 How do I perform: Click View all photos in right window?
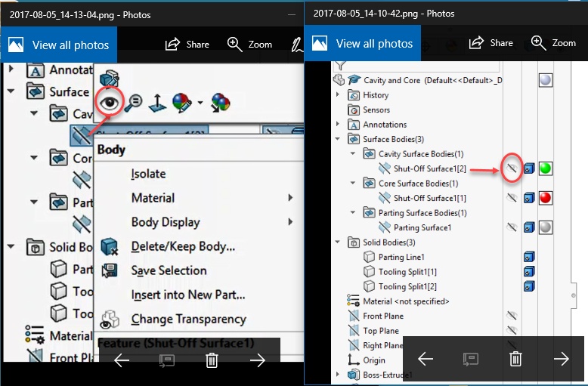[x=363, y=44]
